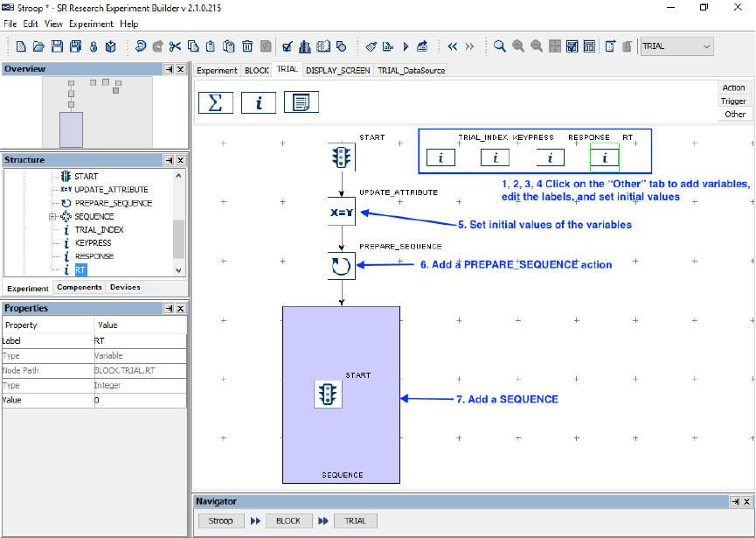Navigate back with the double left arrows
756x538 pixels.
452,46
